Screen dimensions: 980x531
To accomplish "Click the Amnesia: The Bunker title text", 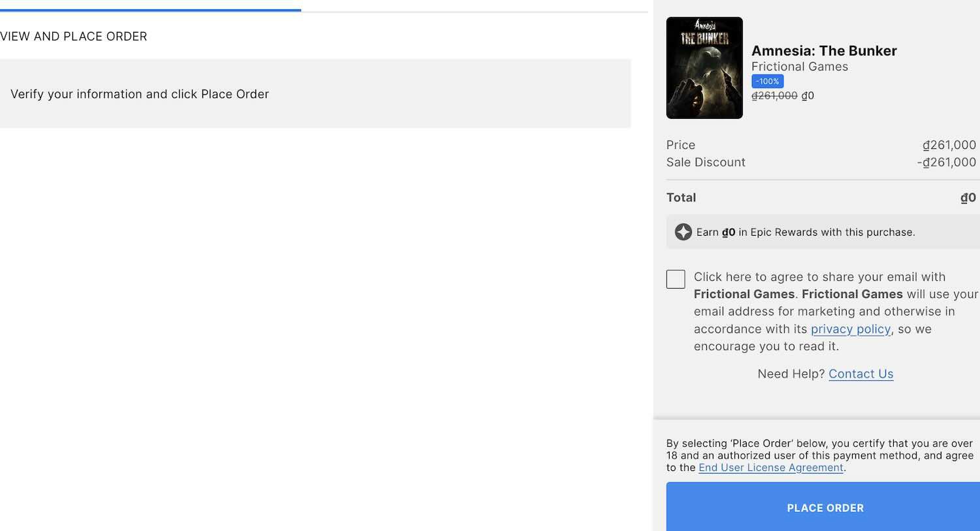I will pyautogui.click(x=824, y=51).
